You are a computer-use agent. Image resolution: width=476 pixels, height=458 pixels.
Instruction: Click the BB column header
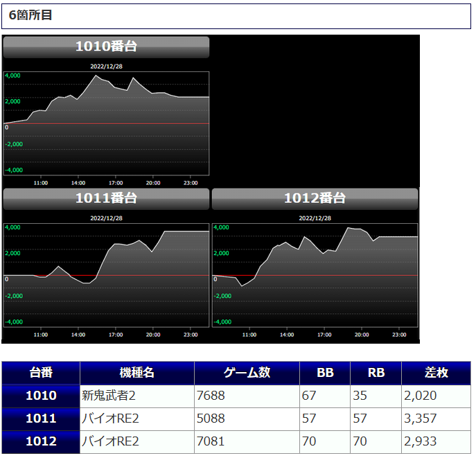[325, 373]
